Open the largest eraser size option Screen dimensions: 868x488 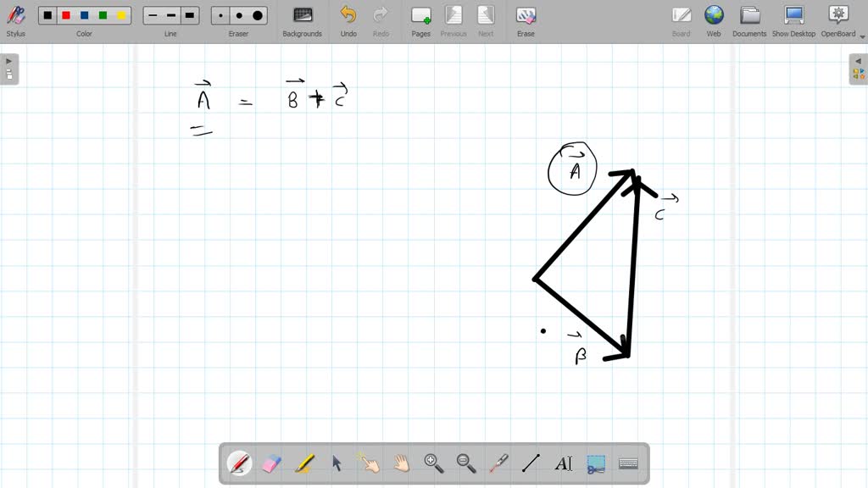click(x=257, y=14)
